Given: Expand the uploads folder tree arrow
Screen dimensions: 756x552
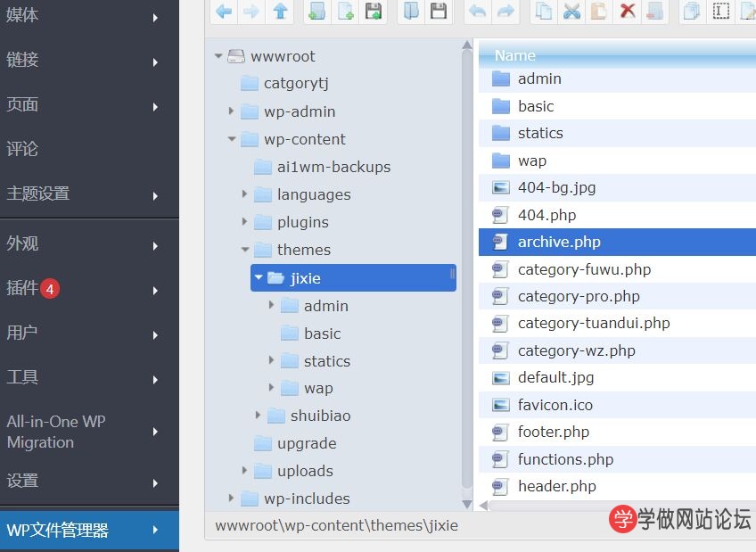Looking at the screenshot, I should (x=244, y=471).
